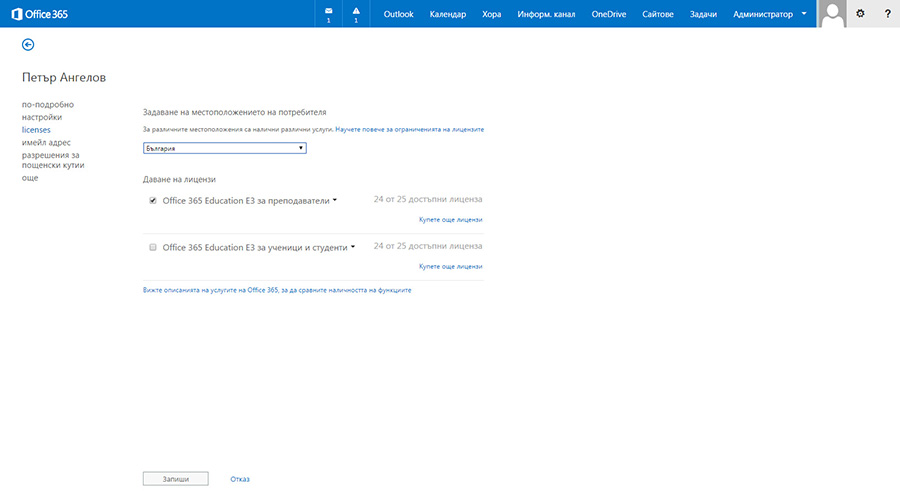Open the България location dropdown

click(224, 148)
